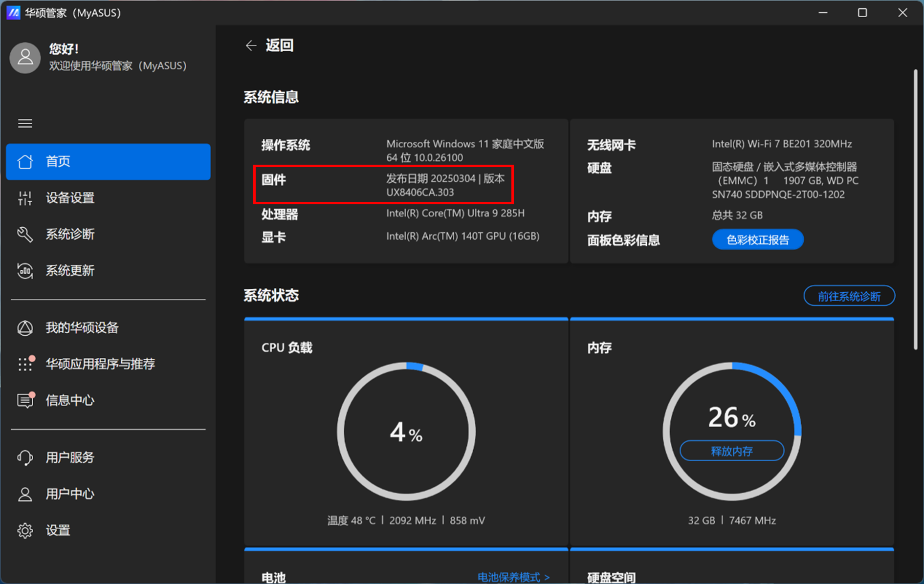Click the 电池 card title
Image resolution: width=924 pixels, height=584 pixels.
pyautogui.click(x=273, y=578)
